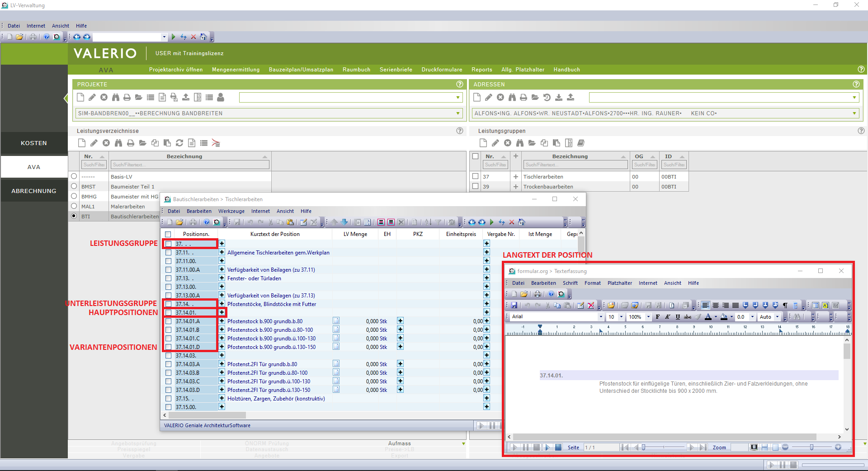Screen dimensions: 868x471
Task: Select the MAL1 Malerarbeiten radio button
Action: pos(74,206)
